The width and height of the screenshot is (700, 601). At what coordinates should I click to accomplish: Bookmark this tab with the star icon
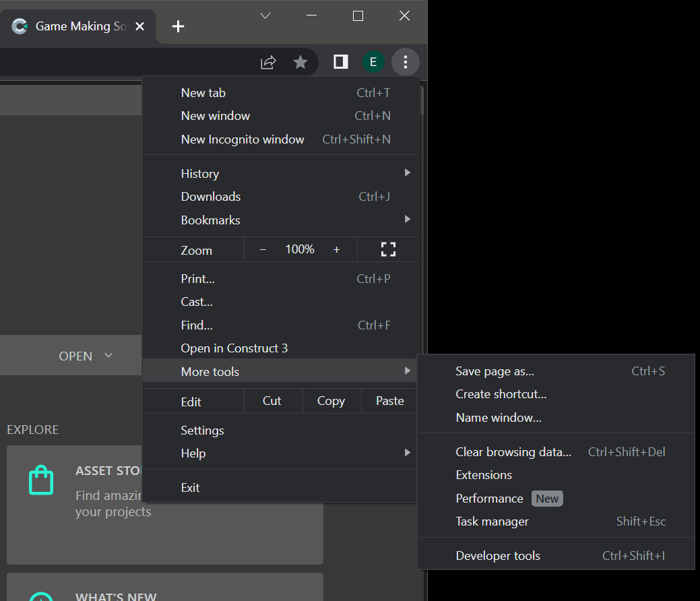coord(300,62)
